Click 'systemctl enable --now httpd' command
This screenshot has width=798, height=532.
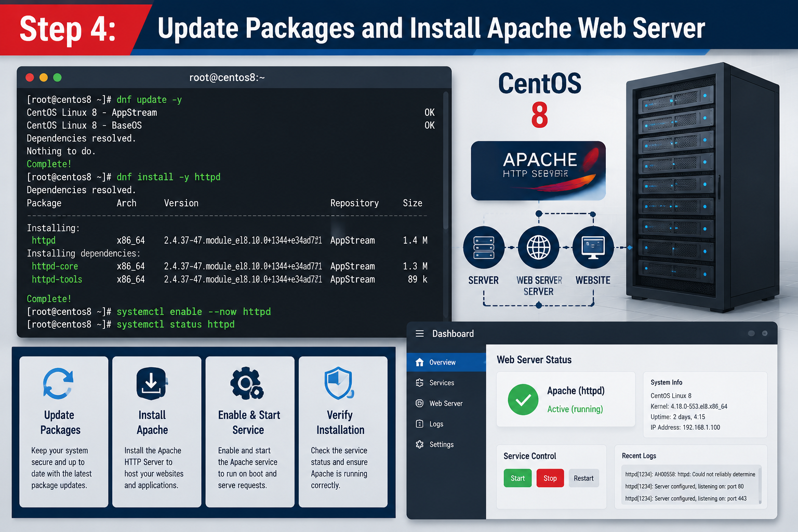tap(194, 312)
